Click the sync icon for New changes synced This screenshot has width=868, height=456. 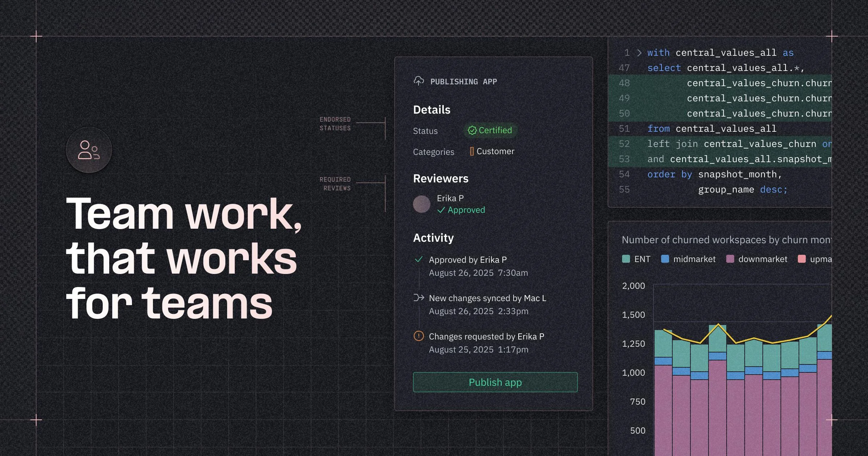(418, 297)
